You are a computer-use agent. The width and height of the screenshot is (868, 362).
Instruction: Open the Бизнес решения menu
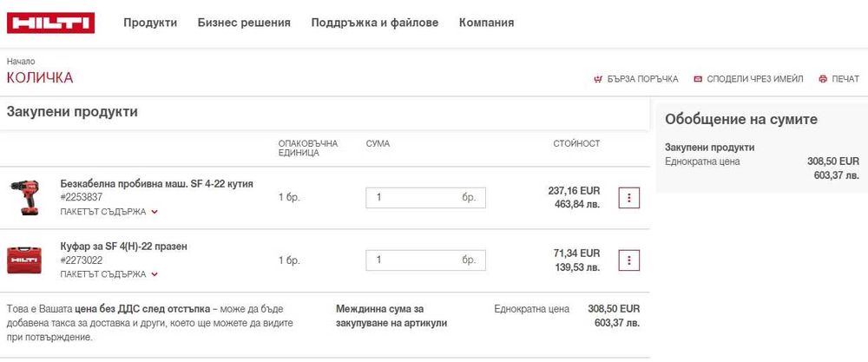tap(244, 23)
